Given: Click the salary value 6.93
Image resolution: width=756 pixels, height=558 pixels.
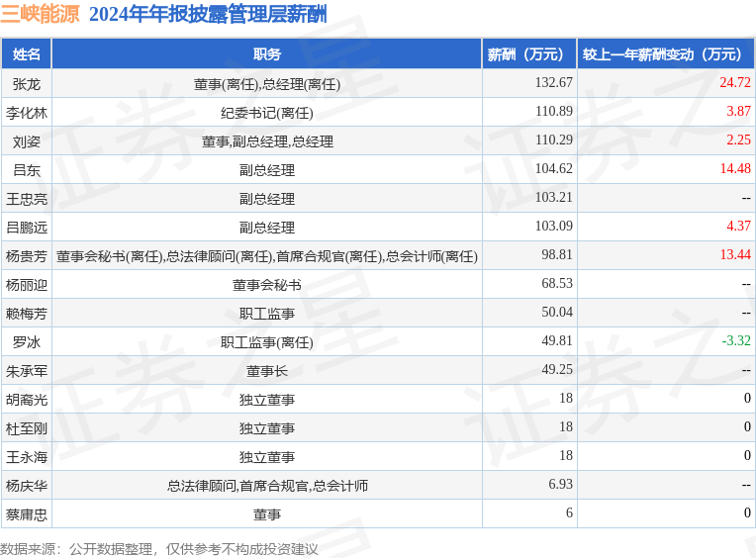Looking at the screenshot, I should [x=560, y=484].
